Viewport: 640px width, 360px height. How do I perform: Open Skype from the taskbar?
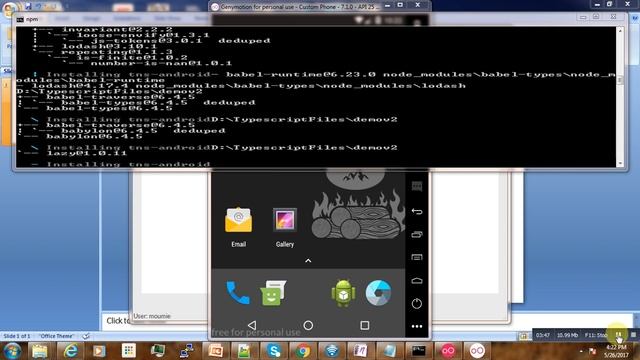tap(273, 351)
